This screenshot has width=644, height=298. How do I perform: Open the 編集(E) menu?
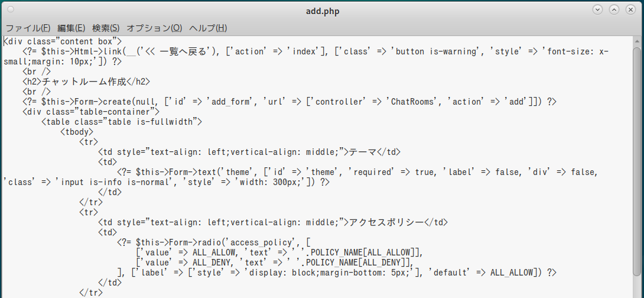pyautogui.click(x=71, y=28)
